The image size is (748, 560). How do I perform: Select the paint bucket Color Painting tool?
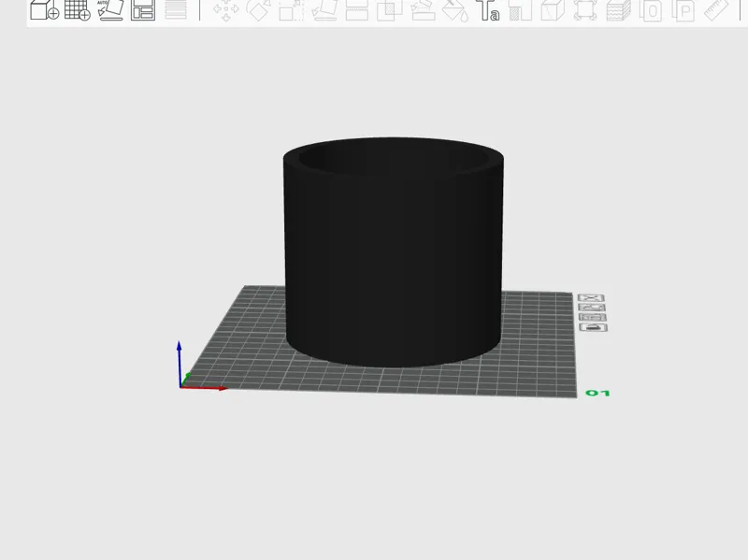pos(455,10)
